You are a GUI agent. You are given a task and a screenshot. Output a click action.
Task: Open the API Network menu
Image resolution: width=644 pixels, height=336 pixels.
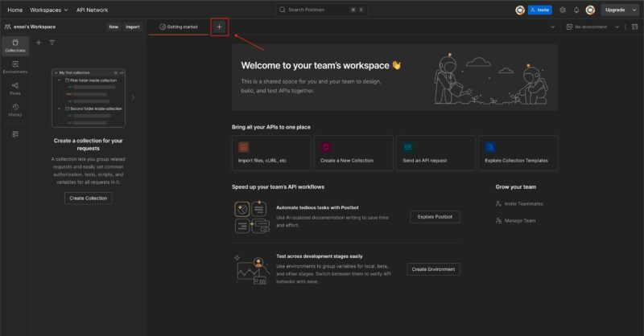(x=93, y=10)
